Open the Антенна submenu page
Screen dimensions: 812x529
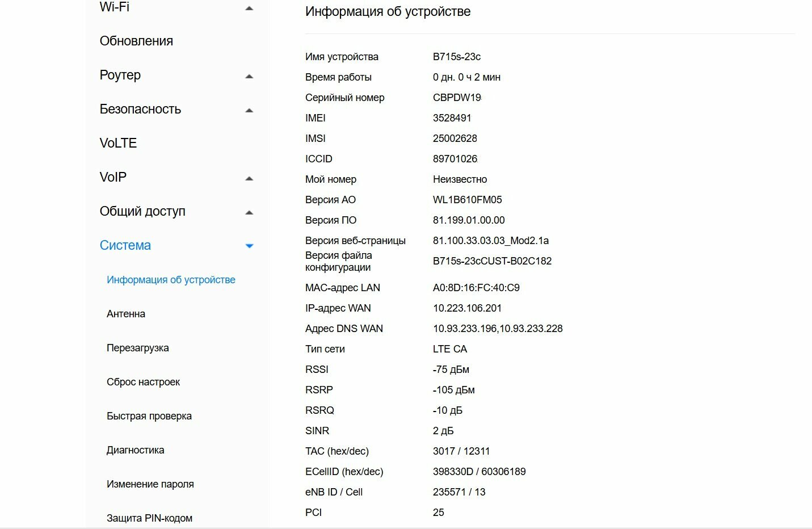(126, 314)
